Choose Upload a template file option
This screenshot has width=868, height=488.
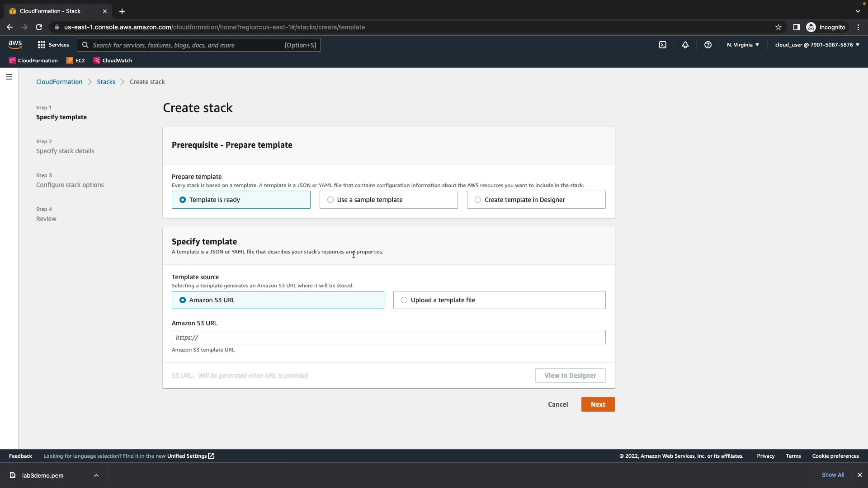point(404,300)
